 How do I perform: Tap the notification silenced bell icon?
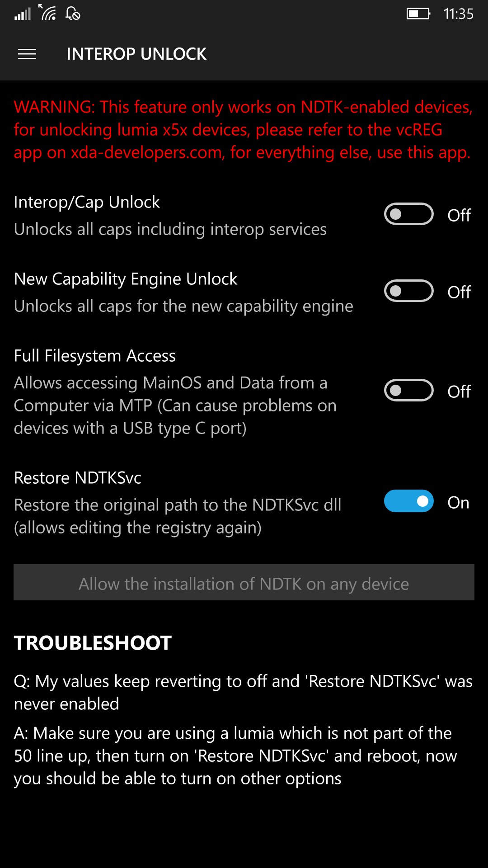click(73, 13)
